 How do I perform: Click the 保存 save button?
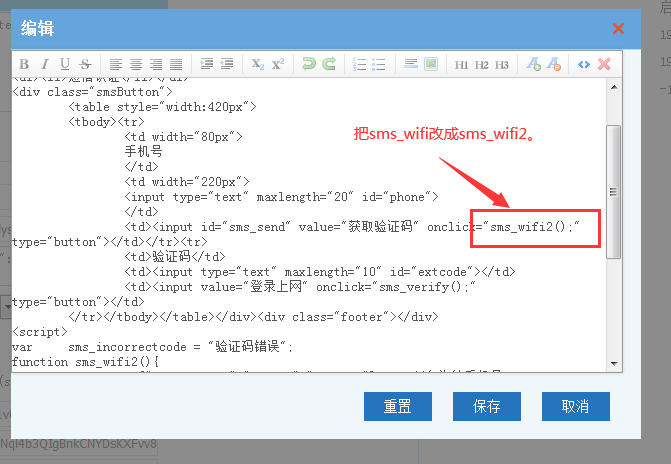(x=487, y=406)
